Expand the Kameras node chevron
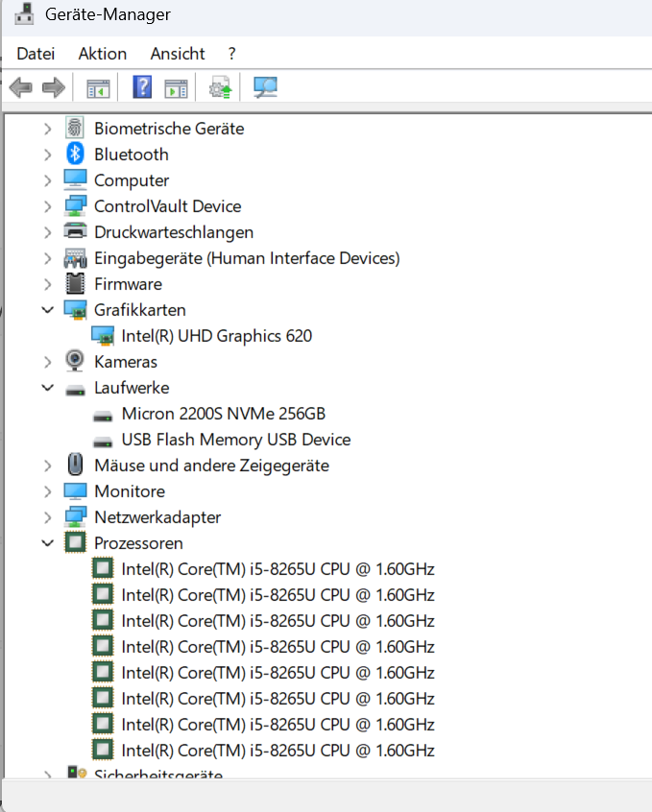The width and height of the screenshot is (652, 812). (x=48, y=362)
